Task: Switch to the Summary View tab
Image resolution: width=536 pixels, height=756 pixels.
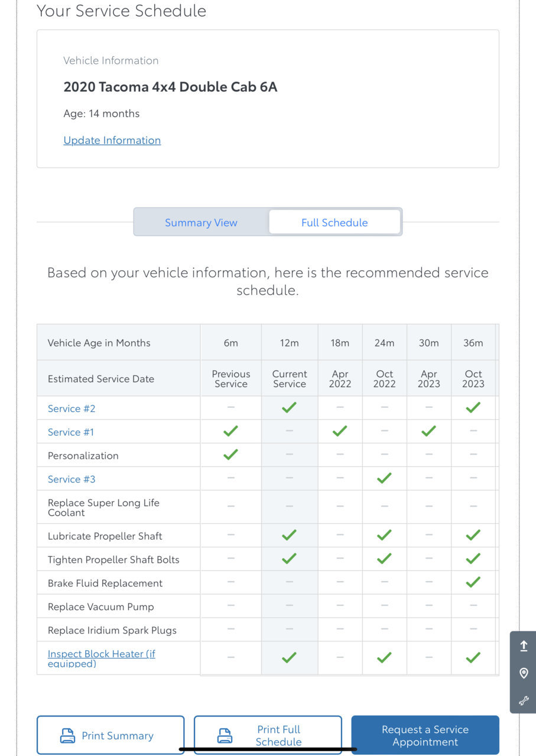Action: 201,222
